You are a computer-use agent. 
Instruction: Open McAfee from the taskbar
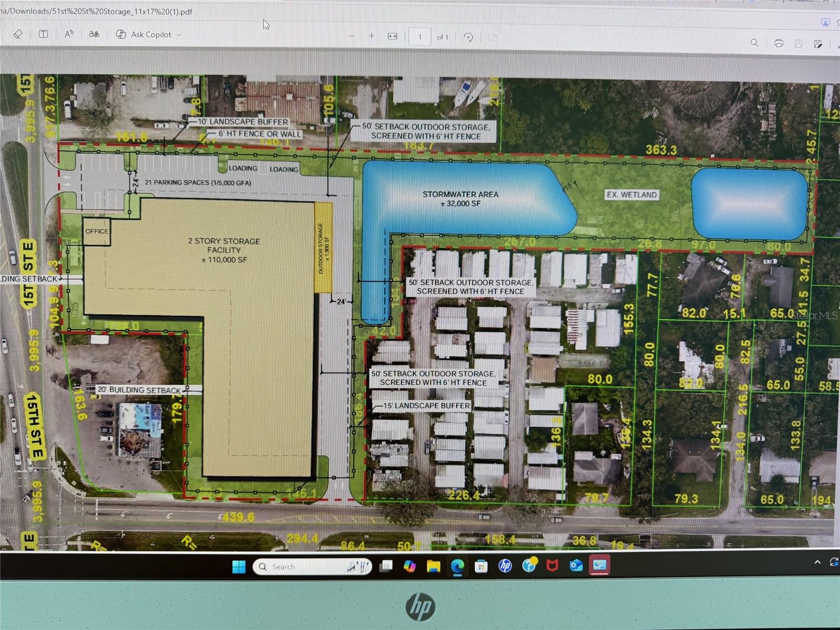[553, 566]
